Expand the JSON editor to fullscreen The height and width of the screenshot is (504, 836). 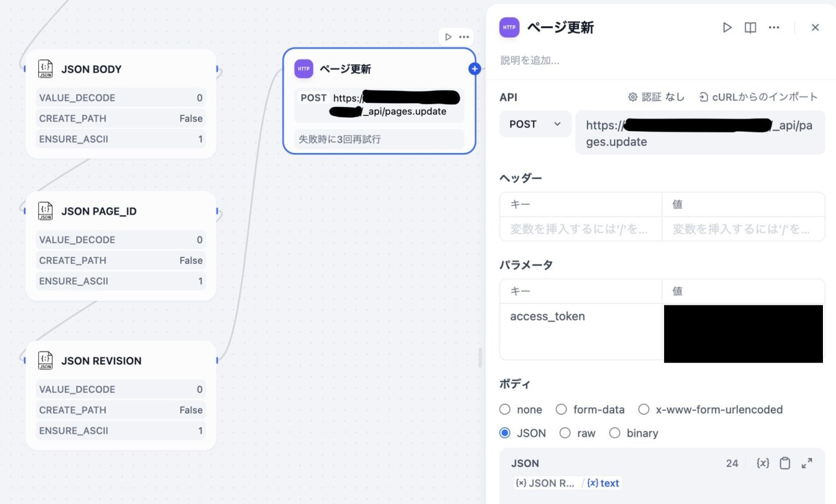(x=807, y=463)
